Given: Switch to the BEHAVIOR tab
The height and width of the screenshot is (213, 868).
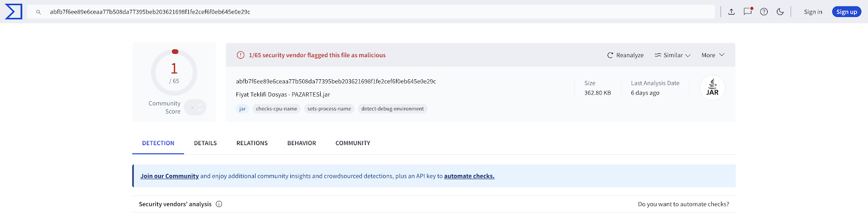Looking at the screenshot, I should [302, 143].
